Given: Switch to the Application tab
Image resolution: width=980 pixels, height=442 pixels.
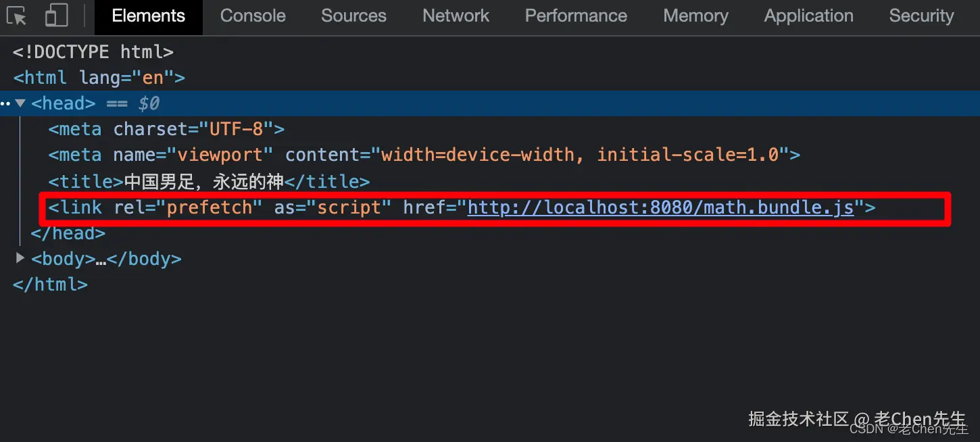Looking at the screenshot, I should tap(808, 16).
